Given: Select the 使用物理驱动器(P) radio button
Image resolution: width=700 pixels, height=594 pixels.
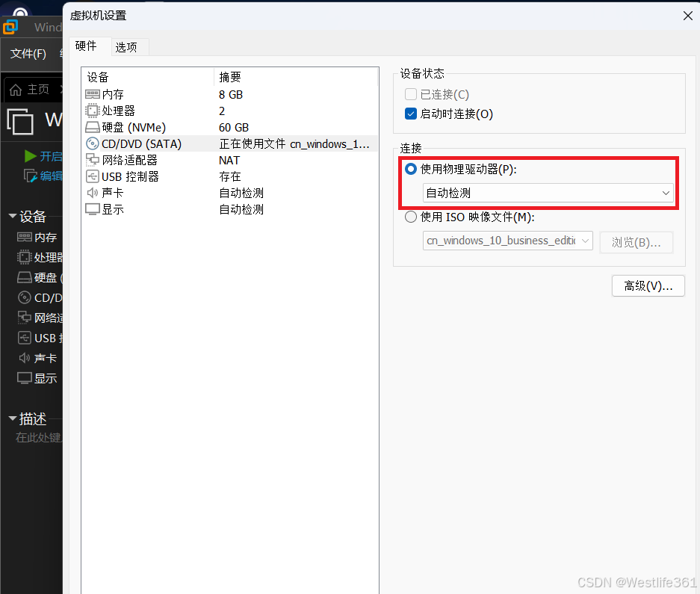Looking at the screenshot, I should click(412, 170).
